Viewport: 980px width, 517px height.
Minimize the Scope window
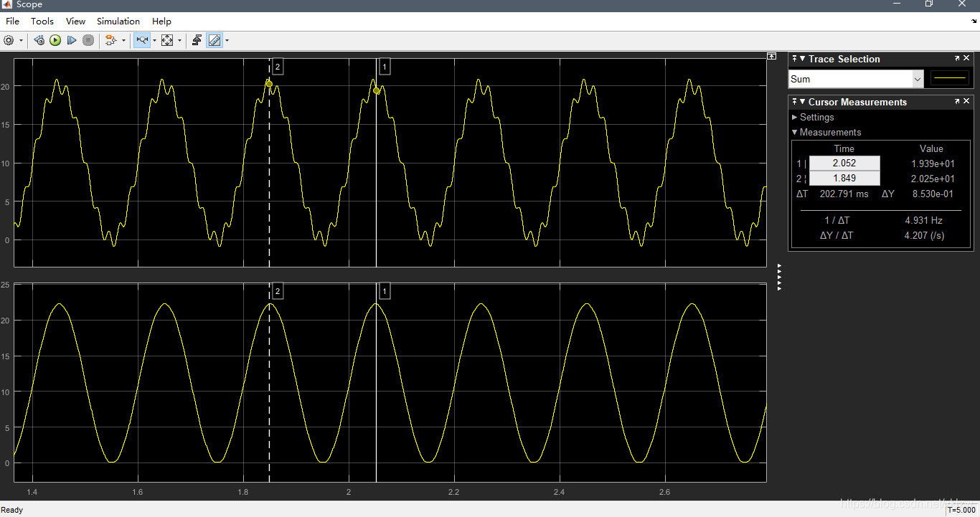(x=896, y=4)
